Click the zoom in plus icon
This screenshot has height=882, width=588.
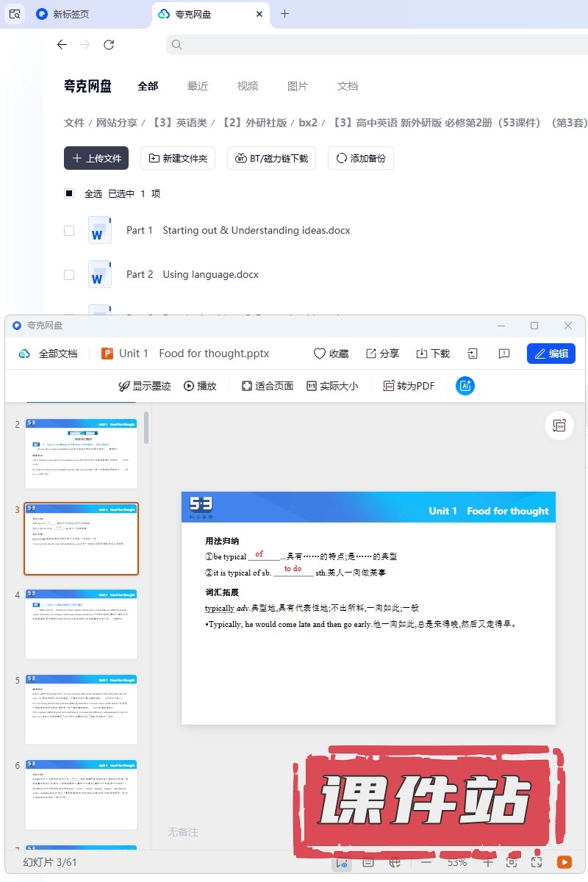click(487, 862)
